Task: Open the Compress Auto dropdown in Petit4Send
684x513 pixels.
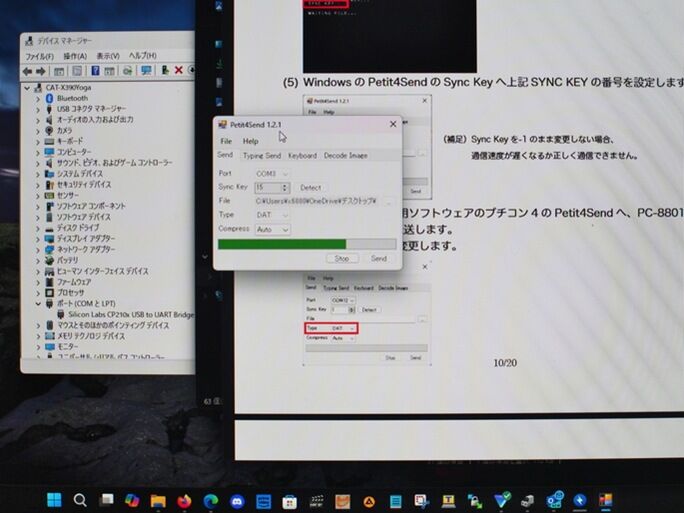Action: 272,229
